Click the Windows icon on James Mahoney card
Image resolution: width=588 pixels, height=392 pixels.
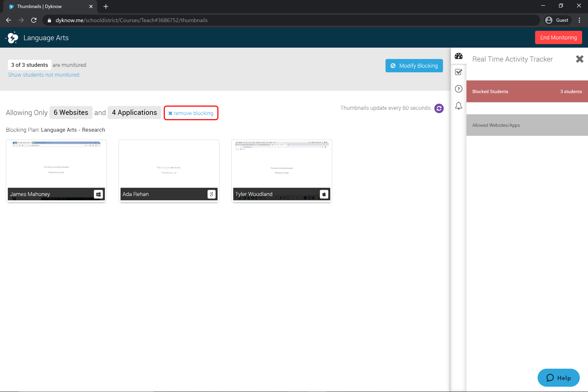pos(98,194)
